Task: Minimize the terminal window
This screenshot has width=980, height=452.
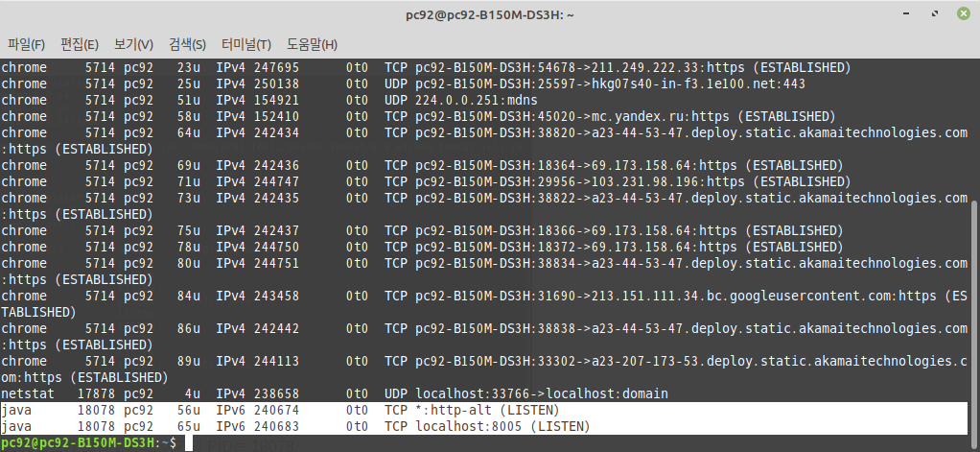Action: tap(907, 13)
